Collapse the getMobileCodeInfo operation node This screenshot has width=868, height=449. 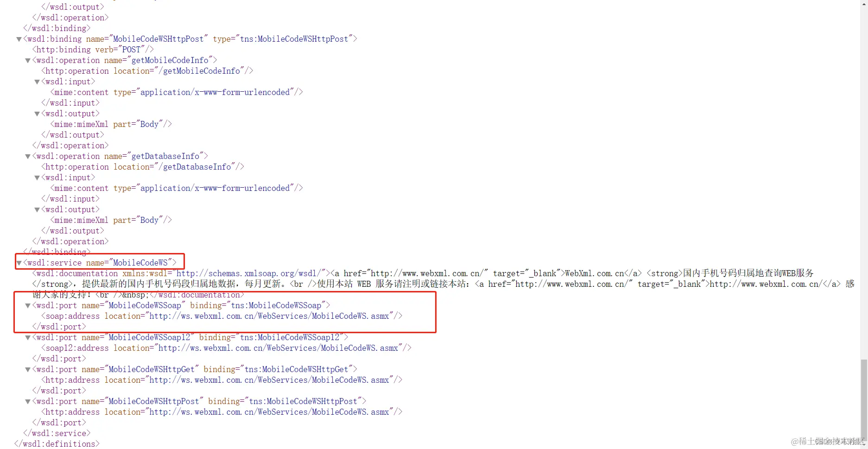pyautogui.click(x=28, y=61)
